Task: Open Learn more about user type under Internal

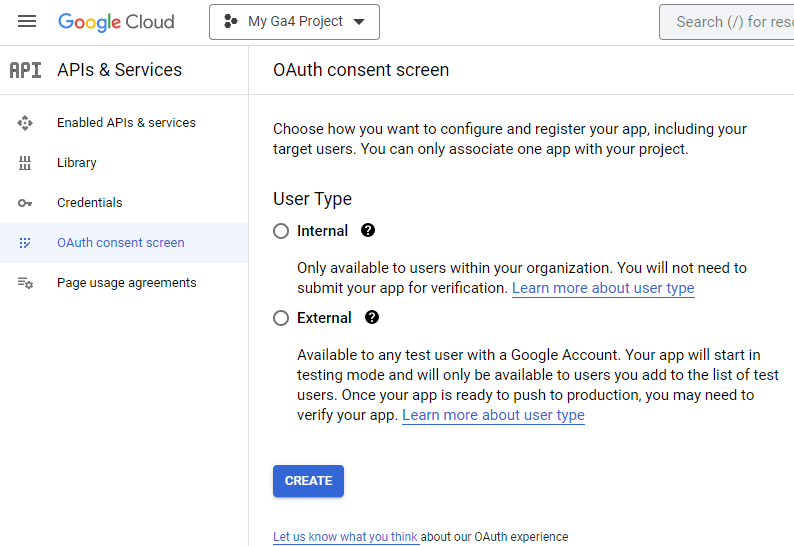Action: click(x=603, y=288)
